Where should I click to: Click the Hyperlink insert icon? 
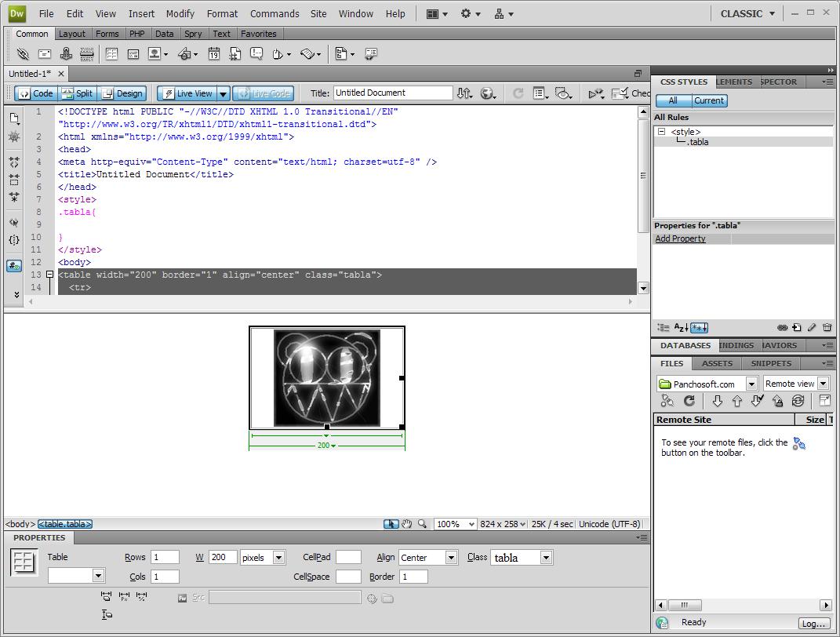point(23,54)
